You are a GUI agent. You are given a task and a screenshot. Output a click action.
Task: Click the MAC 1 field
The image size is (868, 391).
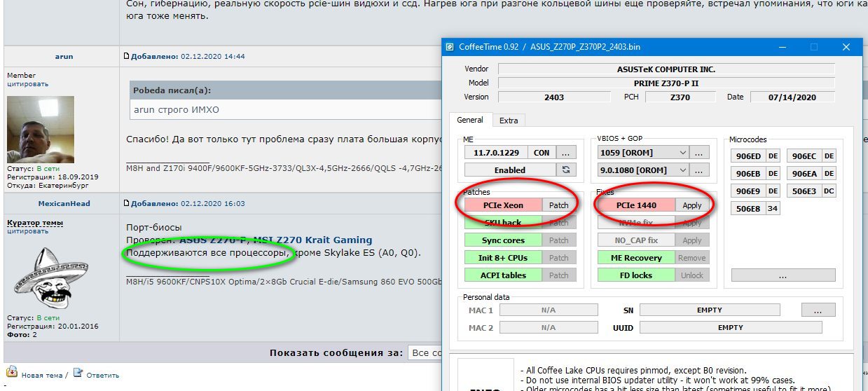point(549,310)
